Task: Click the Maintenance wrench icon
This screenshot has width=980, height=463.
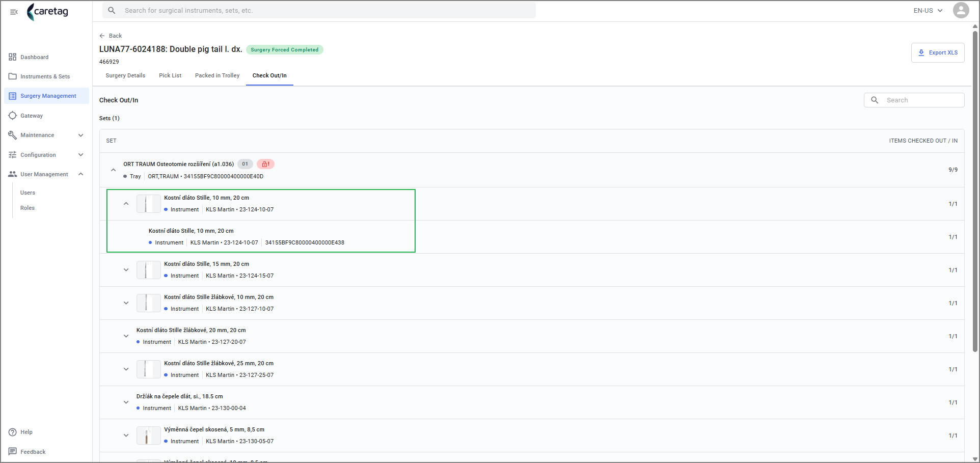Action: (x=13, y=135)
